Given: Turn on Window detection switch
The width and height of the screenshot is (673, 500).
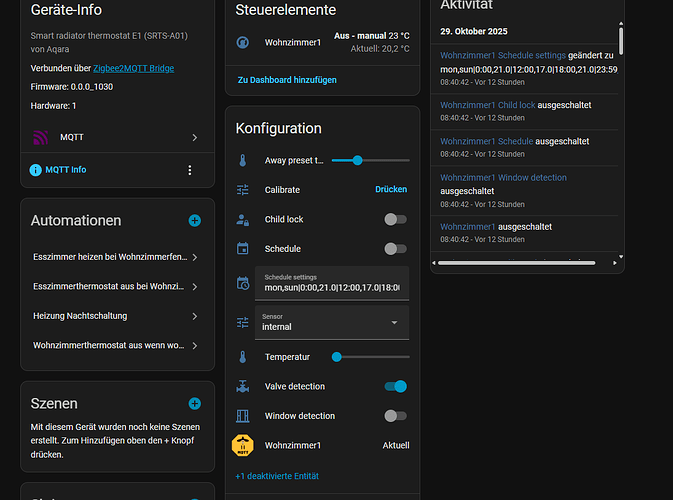Looking at the screenshot, I should pyautogui.click(x=395, y=416).
